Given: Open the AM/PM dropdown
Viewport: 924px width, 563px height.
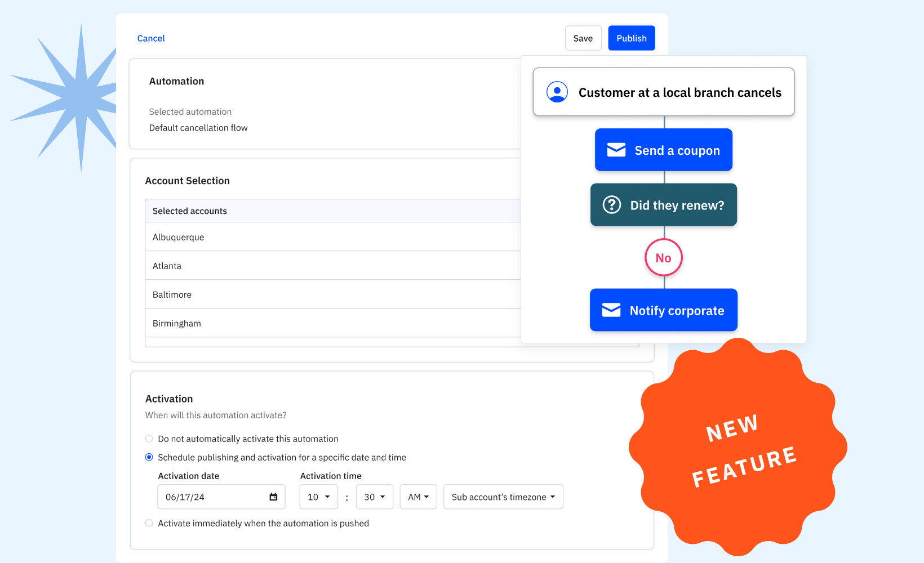Looking at the screenshot, I should coord(418,497).
